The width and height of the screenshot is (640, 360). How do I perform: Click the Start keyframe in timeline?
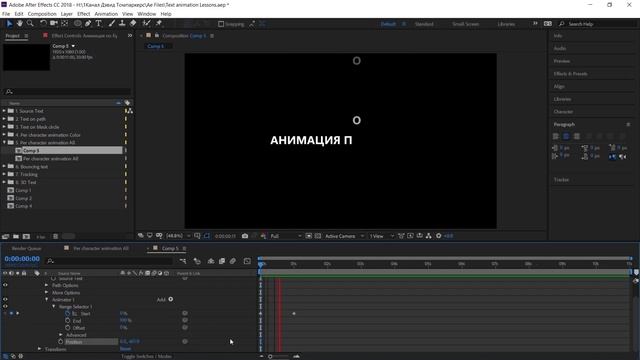(x=294, y=313)
